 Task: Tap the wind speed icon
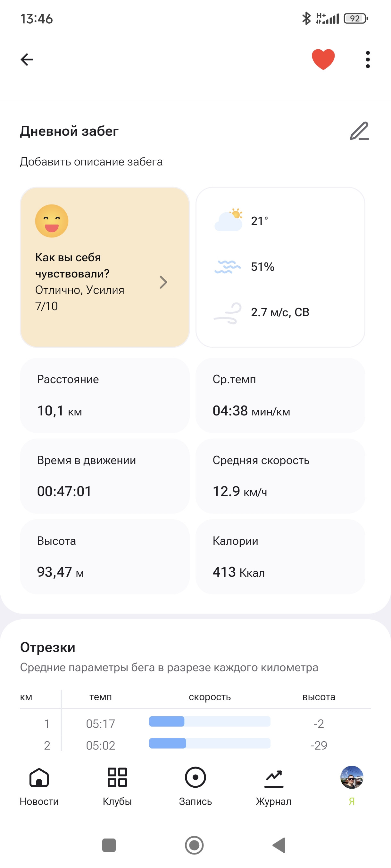pyautogui.click(x=228, y=313)
